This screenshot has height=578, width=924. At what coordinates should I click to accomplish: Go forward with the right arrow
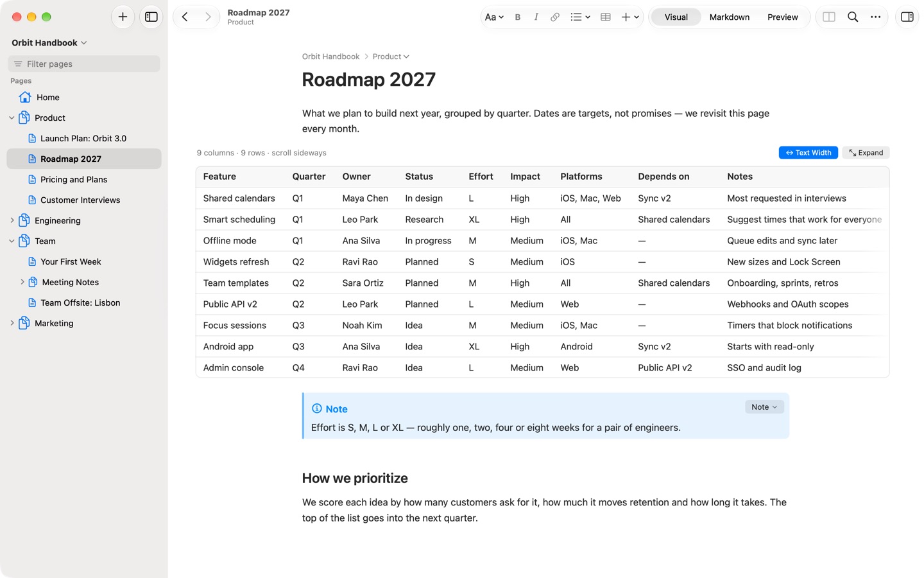coord(208,17)
